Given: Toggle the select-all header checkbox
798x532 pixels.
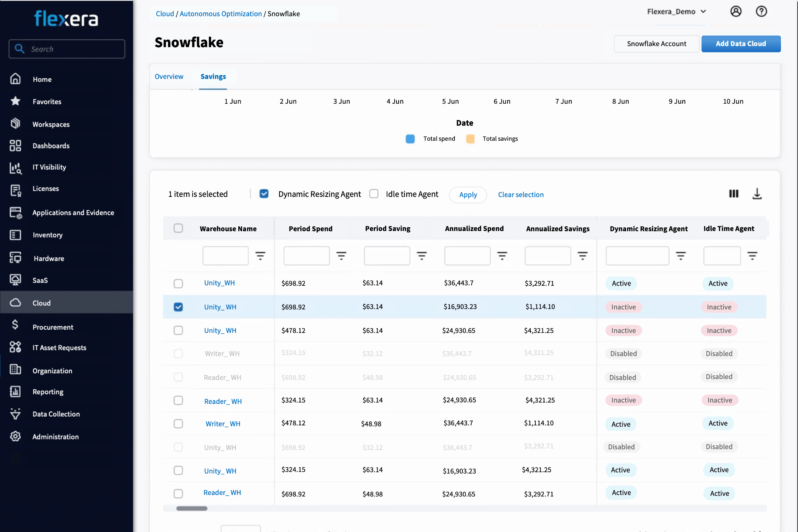Looking at the screenshot, I should (178, 228).
